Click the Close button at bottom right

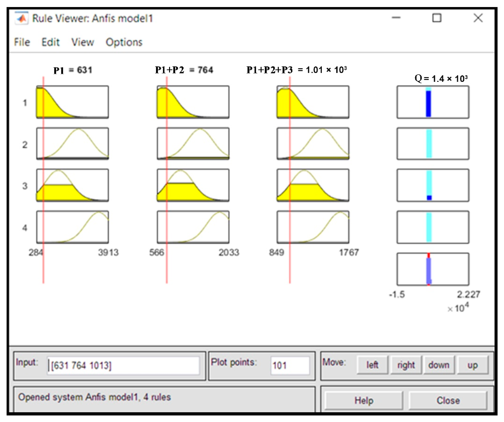(448, 400)
